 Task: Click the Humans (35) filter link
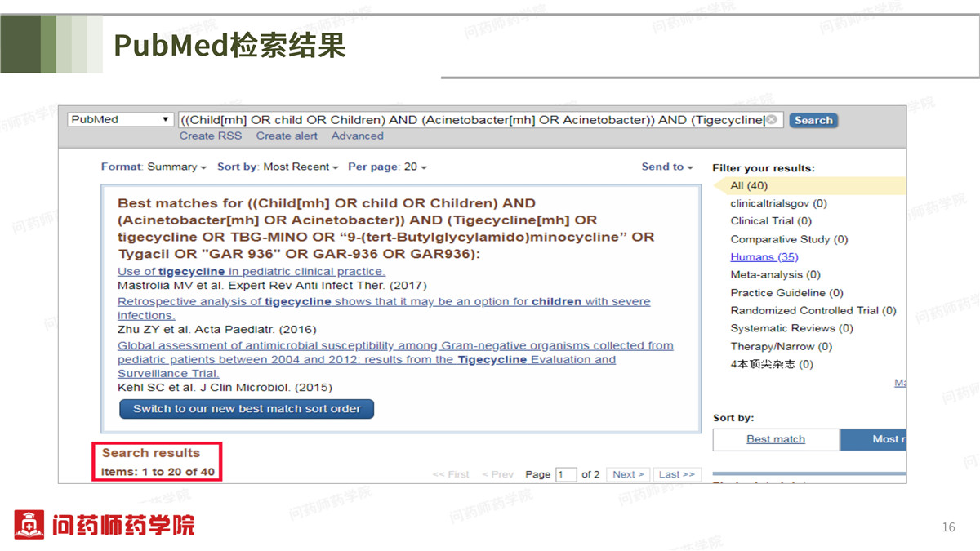[764, 257]
